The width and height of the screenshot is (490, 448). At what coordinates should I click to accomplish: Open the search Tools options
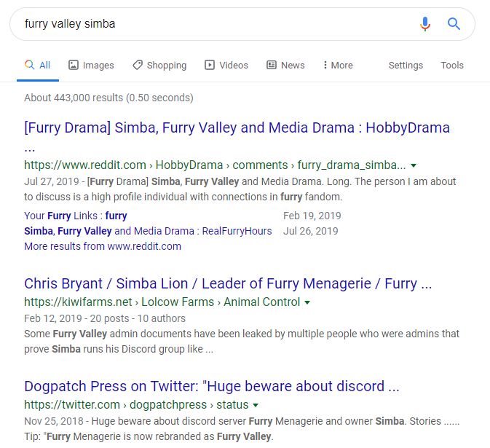(x=452, y=65)
